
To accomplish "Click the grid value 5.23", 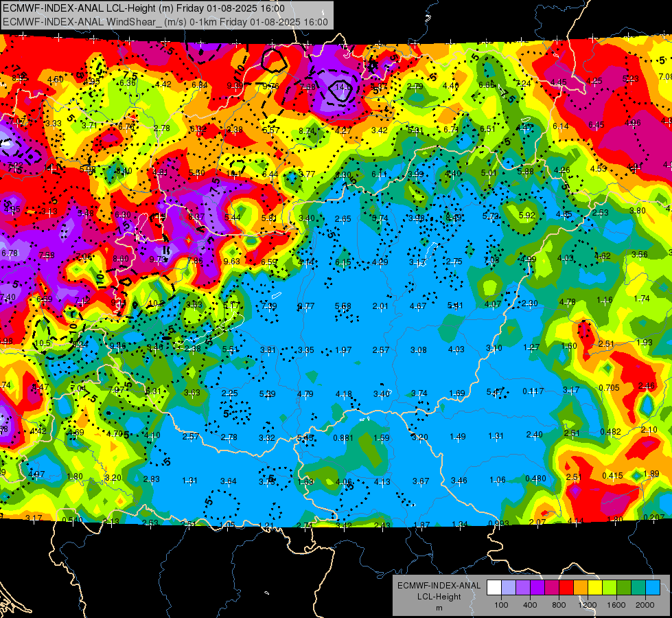I will 630,79.
